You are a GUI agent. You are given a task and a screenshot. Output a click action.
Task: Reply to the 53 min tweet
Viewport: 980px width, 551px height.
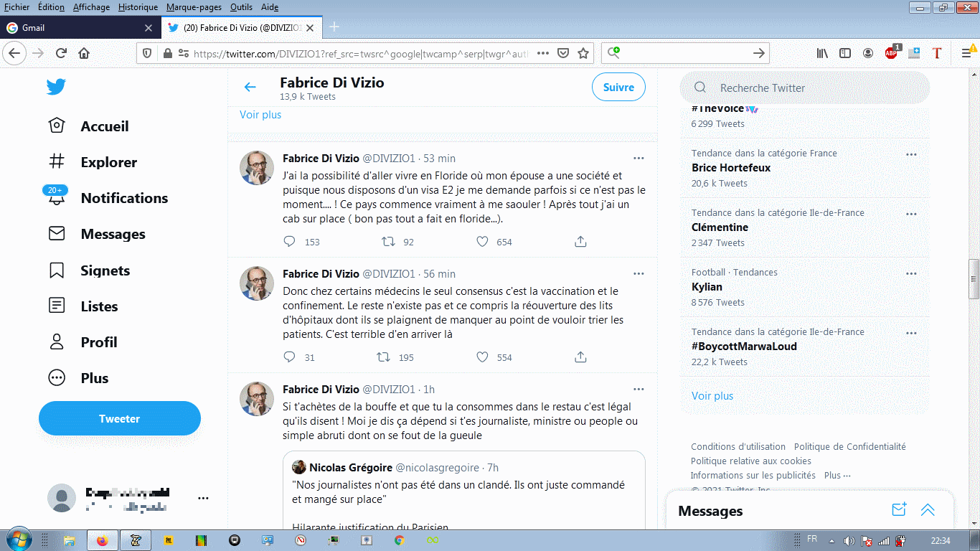[x=290, y=242]
